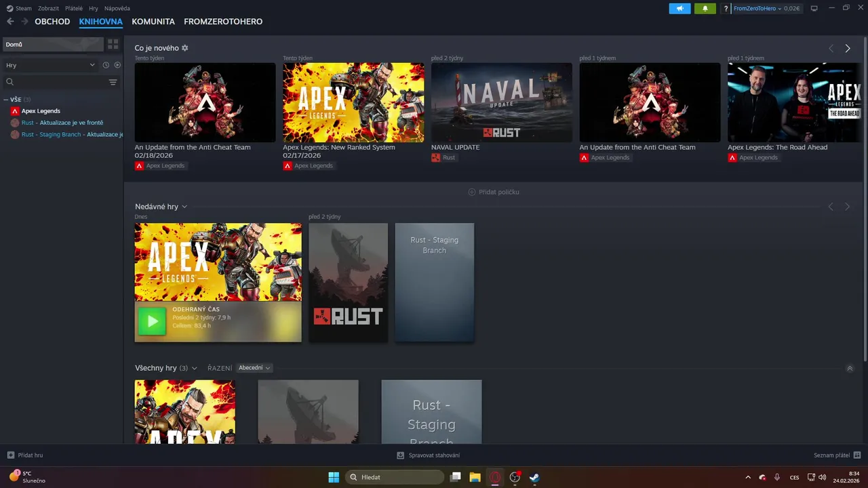
Task: Click the Opera browser taskbar icon
Action: [495, 477]
